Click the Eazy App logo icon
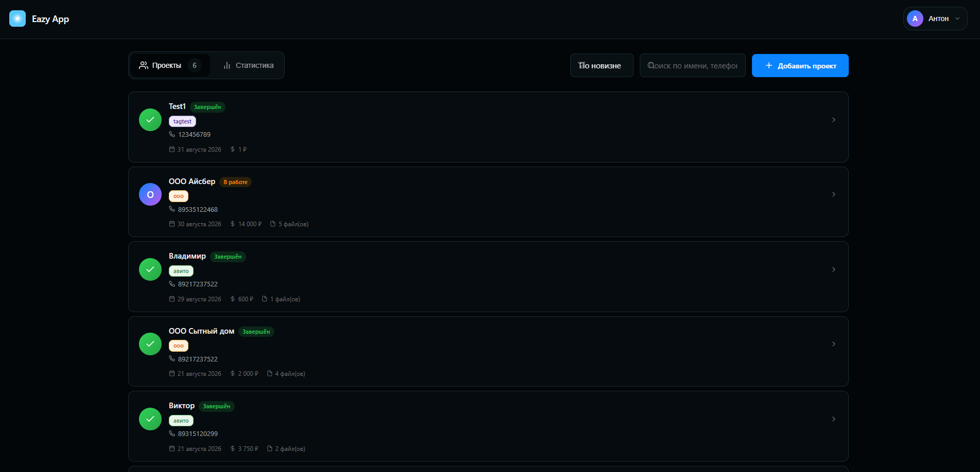Image resolution: width=980 pixels, height=472 pixels. coord(17,19)
